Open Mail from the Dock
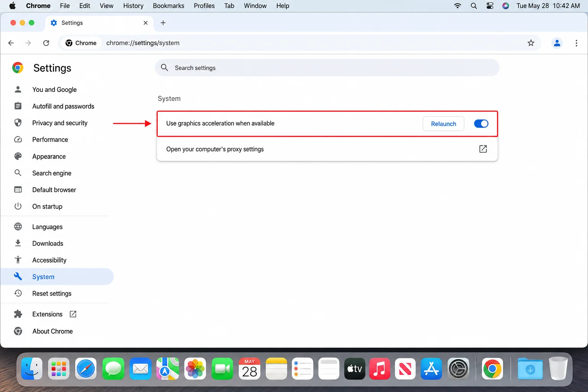This screenshot has width=588, height=392. pyautogui.click(x=140, y=369)
